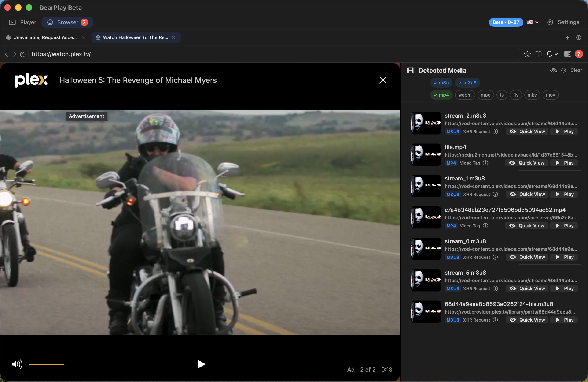
Task: Show info icon for stream_1.m3u8
Action: click(495, 195)
